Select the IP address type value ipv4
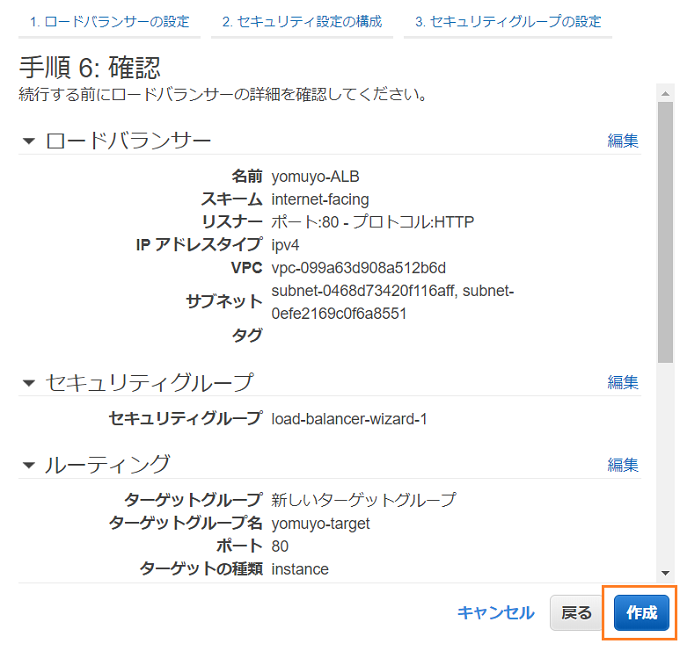 (x=285, y=245)
